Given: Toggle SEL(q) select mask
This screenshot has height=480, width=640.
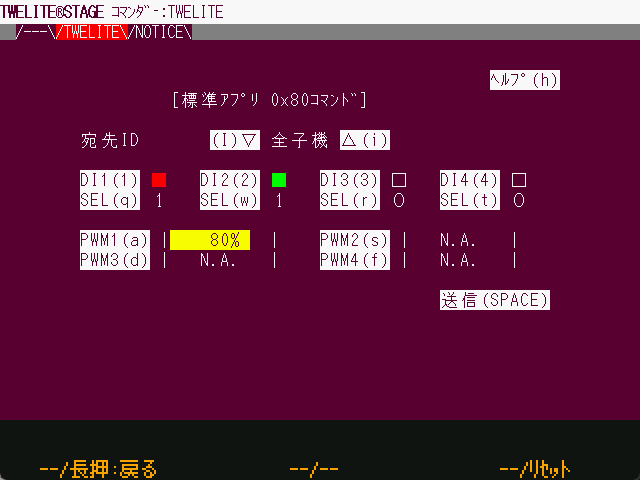Looking at the screenshot, I should pos(110,200).
